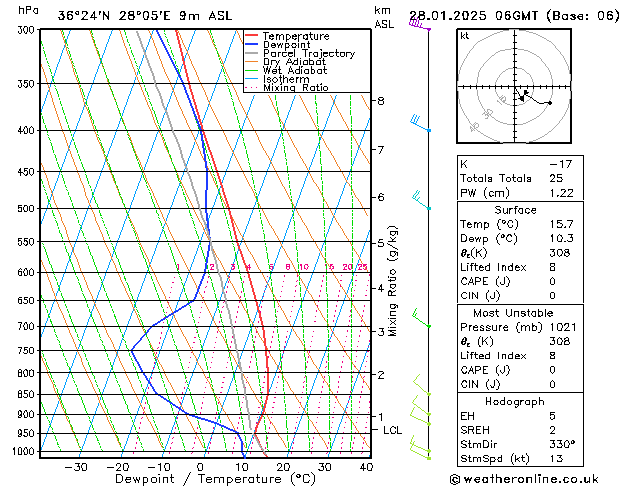The width and height of the screenshot is (629, 486).
Task: Click the Parcel Trajectory legend entry
Action: click(x=300, y=53)
